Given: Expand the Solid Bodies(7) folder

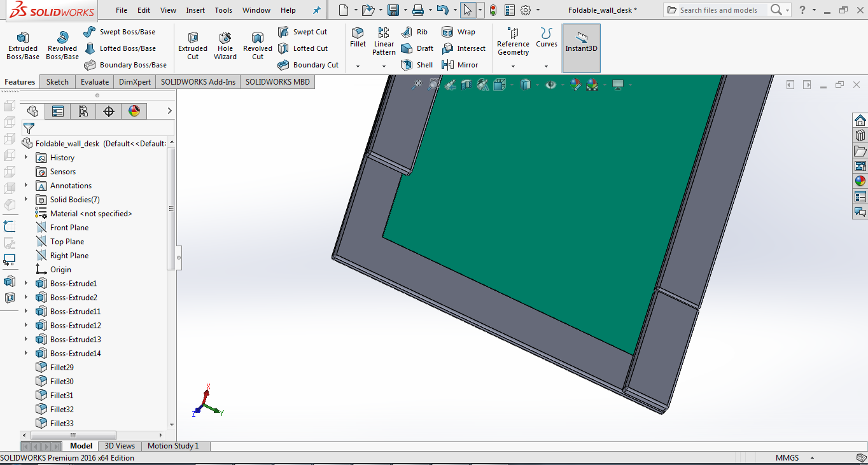Looking at the screenshot, I should click(x=26, y=199).
